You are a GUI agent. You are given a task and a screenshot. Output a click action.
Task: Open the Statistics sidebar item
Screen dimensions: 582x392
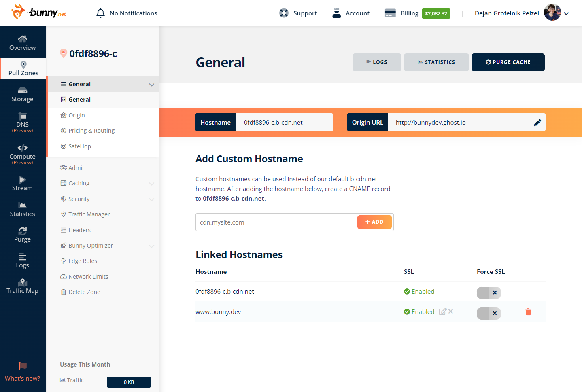[23, 209]
